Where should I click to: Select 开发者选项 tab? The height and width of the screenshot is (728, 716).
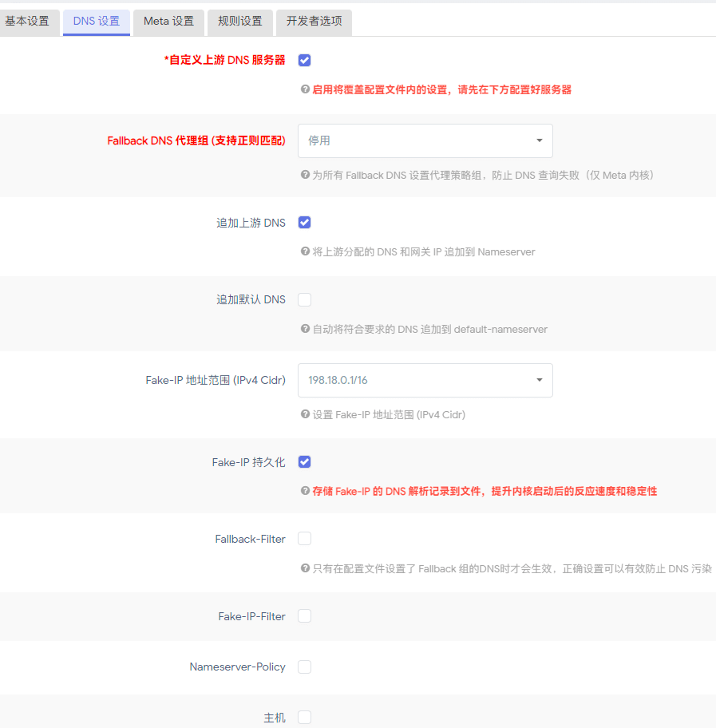point(314,22)
